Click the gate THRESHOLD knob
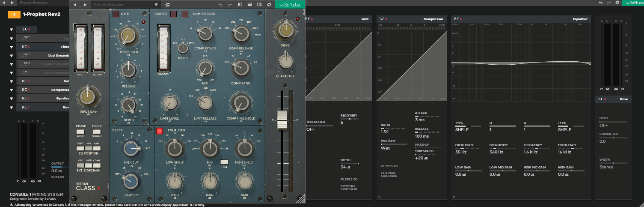Image resolution: width=644 pixels, height=207 pixels. point(128,36)
